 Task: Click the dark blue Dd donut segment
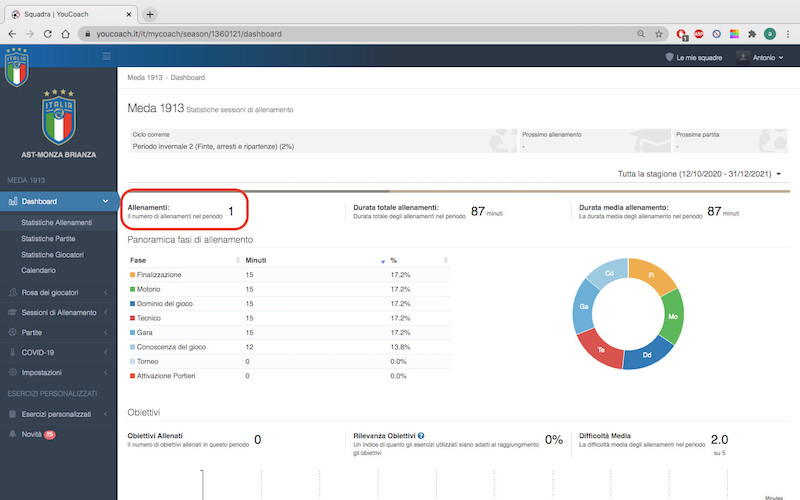647,354
